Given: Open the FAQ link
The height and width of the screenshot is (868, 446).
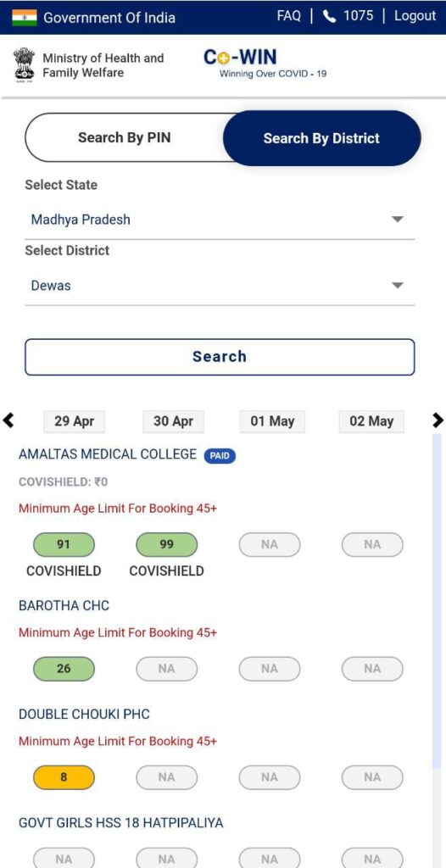Looking at the screenshot, I should tap(288, 16).
